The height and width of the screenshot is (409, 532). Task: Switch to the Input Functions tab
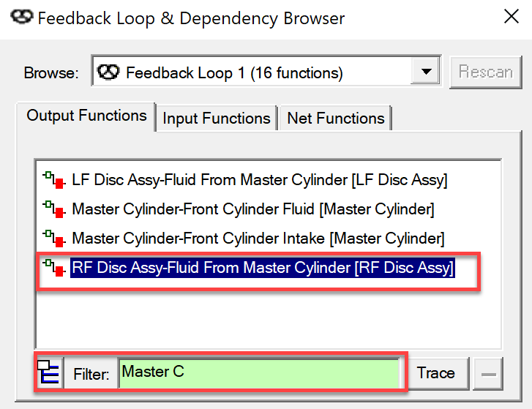[x=216, y=118]
